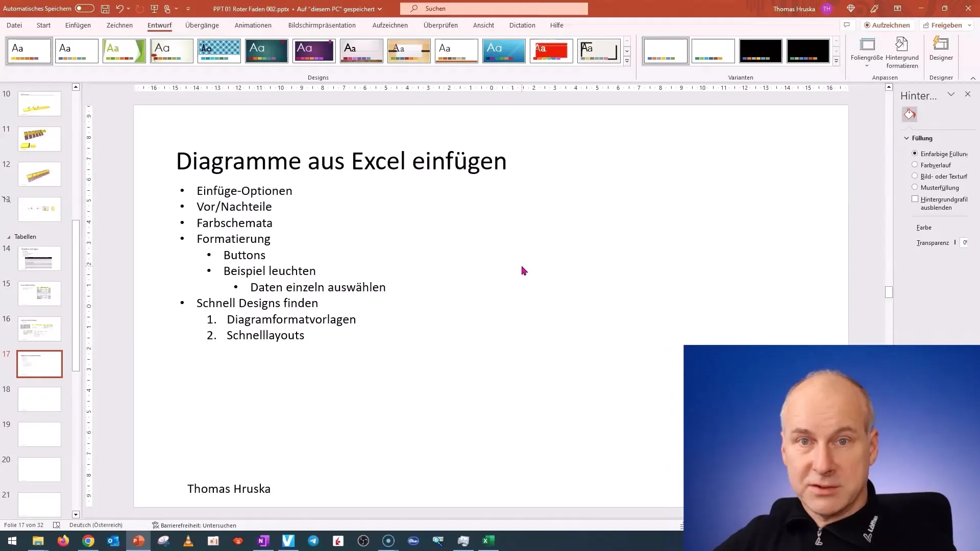Switch to the Einfügen tab
This screenshot has height=551, width=980.
[x=78, y=25]
